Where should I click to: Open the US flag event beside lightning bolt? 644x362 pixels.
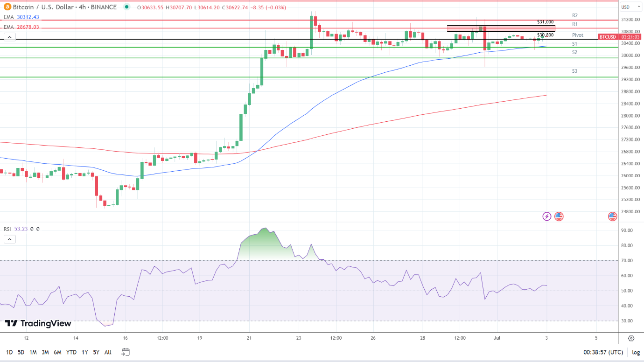tap(559, 216)
